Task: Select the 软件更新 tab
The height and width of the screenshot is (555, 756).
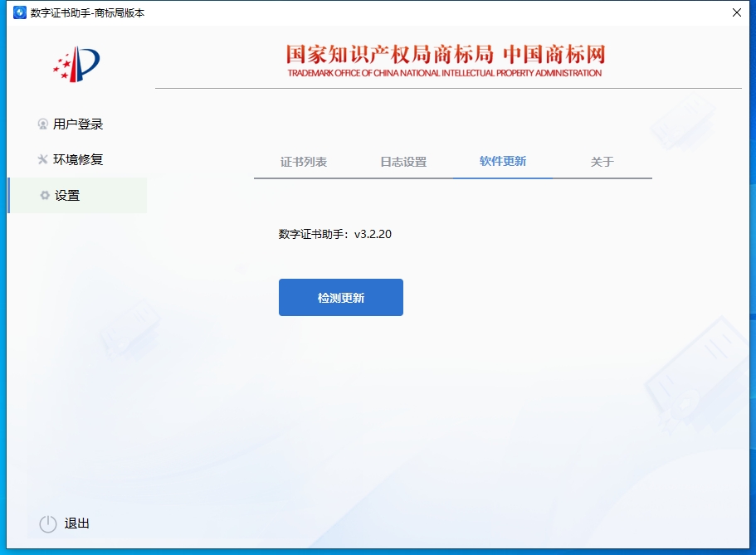Action: [503, 161]
